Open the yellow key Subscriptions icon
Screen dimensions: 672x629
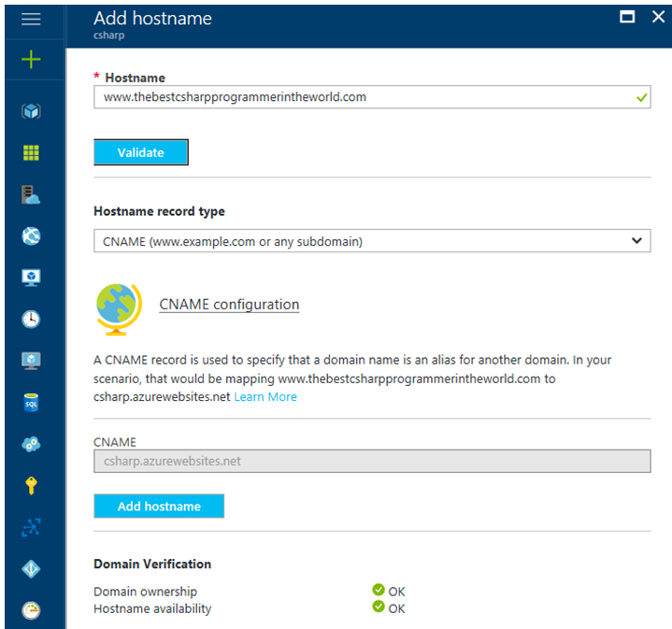[32, 485]
